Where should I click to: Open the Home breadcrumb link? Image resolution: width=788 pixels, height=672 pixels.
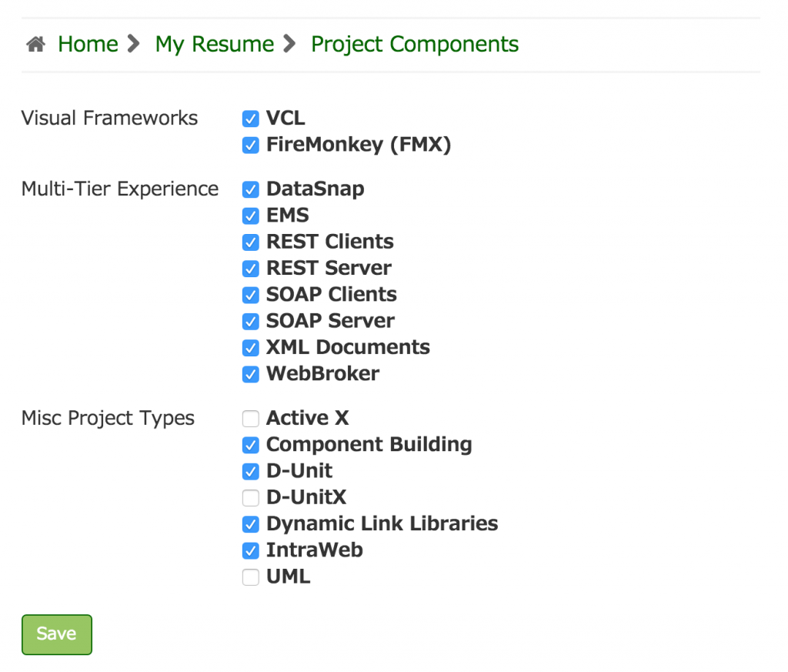(x=87, y=44)
